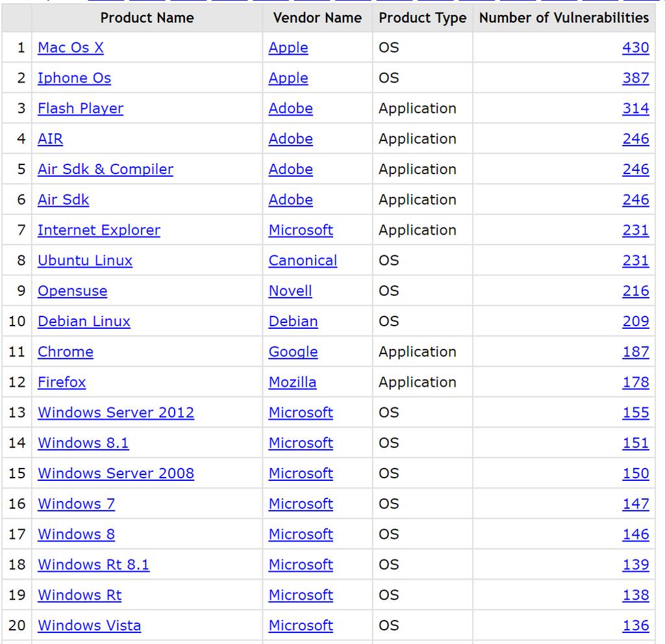Click the Windows 8 product link in row 17

[x=77, y=534]
